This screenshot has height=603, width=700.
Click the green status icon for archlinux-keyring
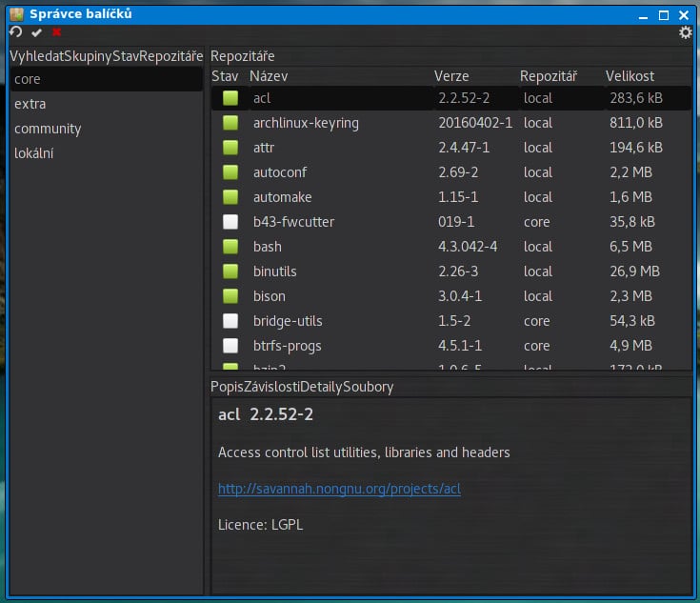230,123
